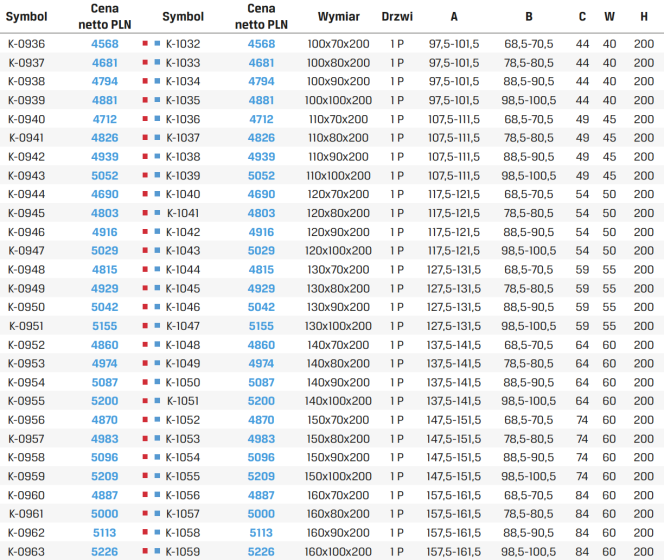Image resolution: width=664 pixels, height=560 pixels.
Task: Select symbol K-0936
Action: [26, 44]
